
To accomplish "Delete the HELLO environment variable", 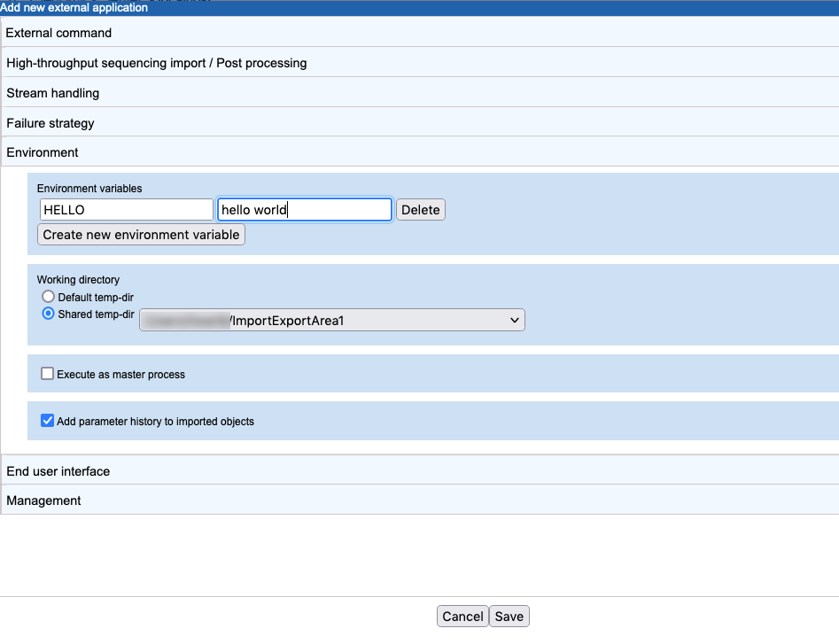I will click(x=421, y=210).
